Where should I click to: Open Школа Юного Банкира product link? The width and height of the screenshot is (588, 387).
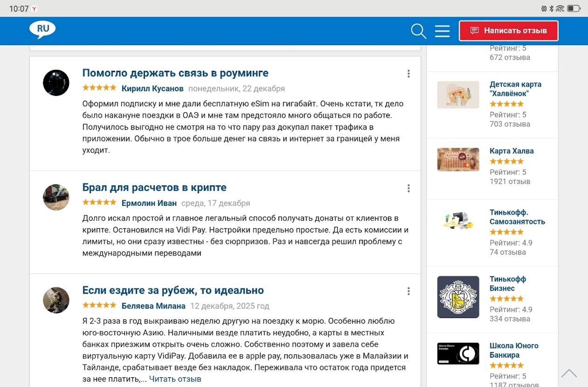pos(514,350)
